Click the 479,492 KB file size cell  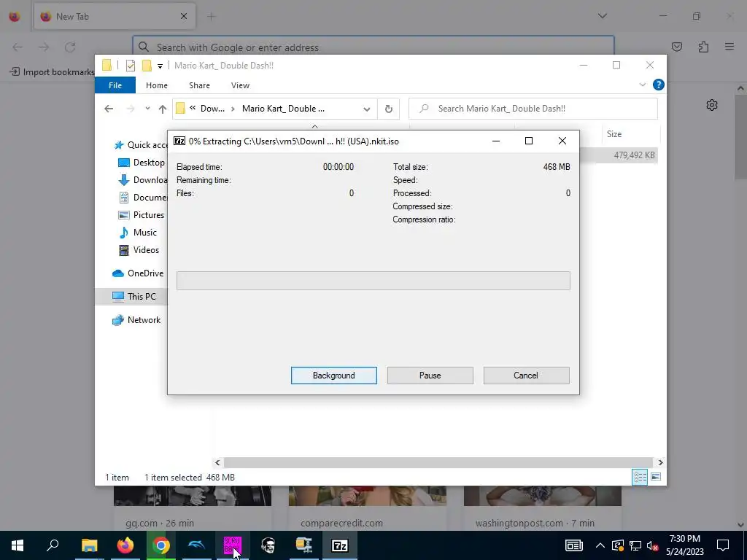(634, 155)
